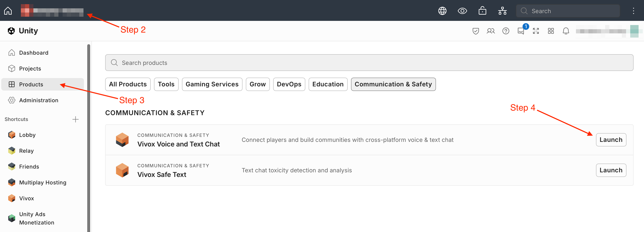The width and height of the screenshot is (644, 232).
Task: Enter fullscreen using the expand icon
Action: click(536, 31)
